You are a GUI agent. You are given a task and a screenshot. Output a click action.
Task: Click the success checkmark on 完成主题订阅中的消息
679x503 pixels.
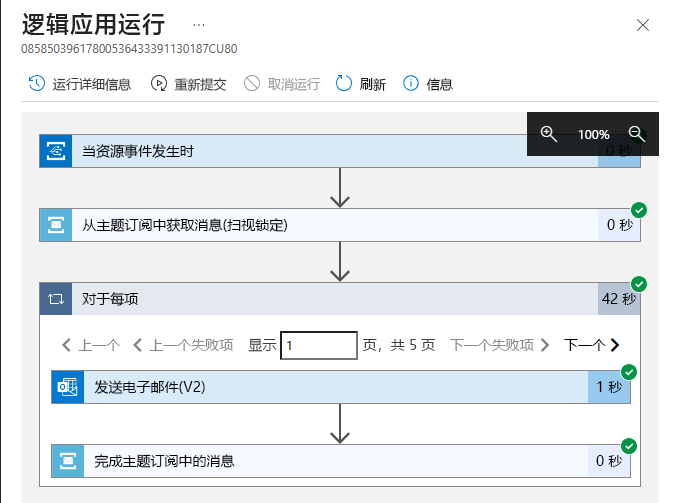(x=629, y=446)
